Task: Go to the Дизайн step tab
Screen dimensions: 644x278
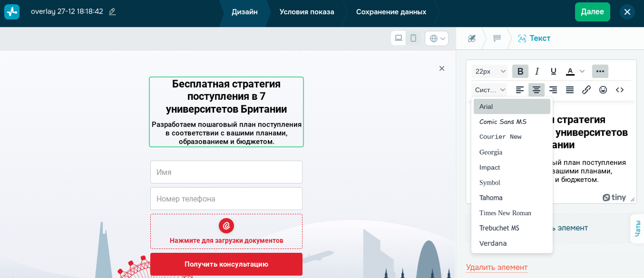Action: click(x=244, y=12)
